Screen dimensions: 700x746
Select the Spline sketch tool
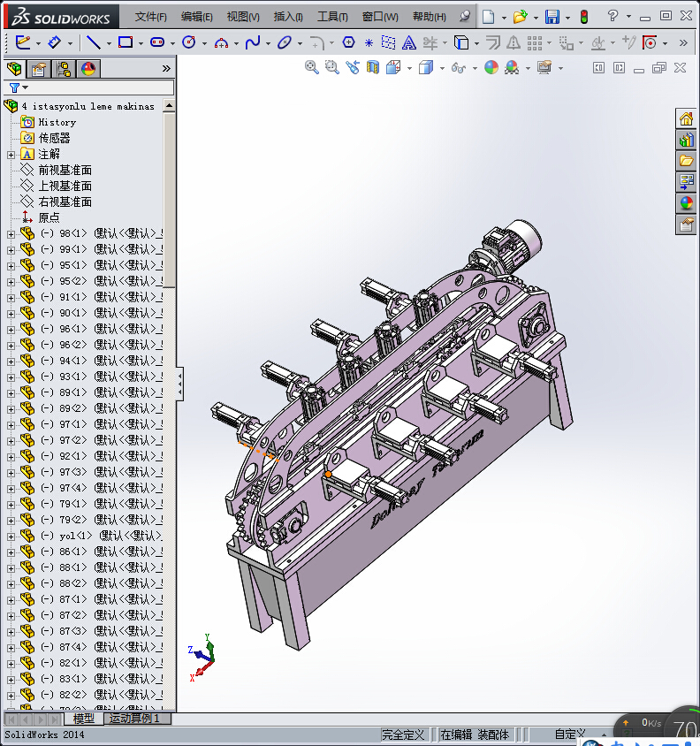253,42
